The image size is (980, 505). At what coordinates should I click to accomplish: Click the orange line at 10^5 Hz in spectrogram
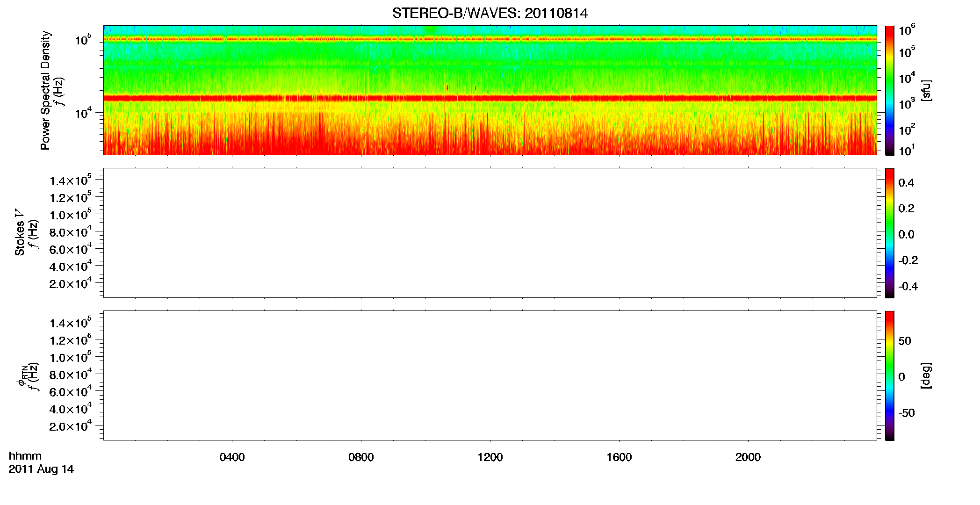point(490,40)
